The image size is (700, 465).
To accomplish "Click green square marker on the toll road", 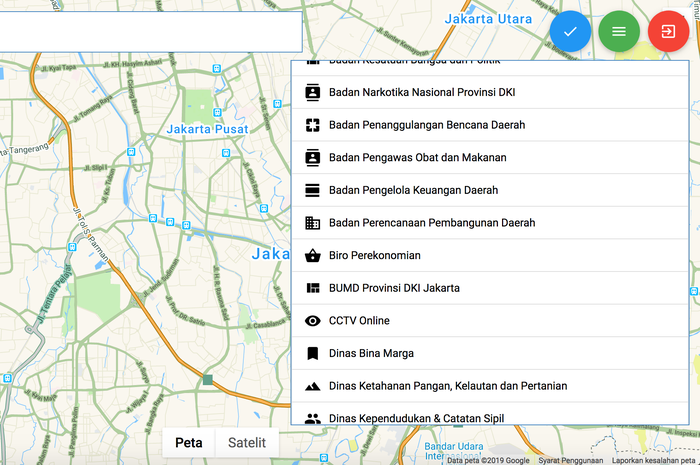I will (208, 380).
